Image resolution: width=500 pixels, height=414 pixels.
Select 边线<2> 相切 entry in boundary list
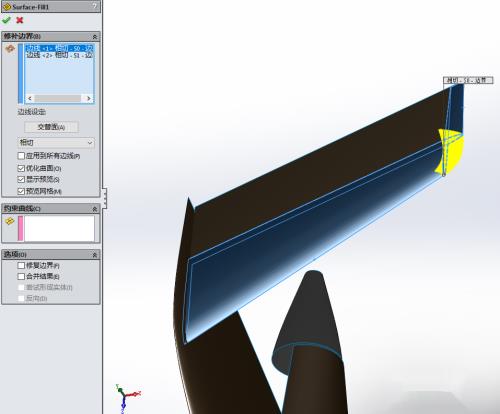[x=60, y=55]
